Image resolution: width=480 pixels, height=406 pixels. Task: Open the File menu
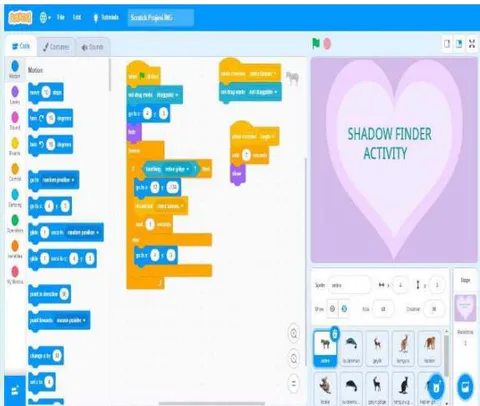click(x=61, y=17)
